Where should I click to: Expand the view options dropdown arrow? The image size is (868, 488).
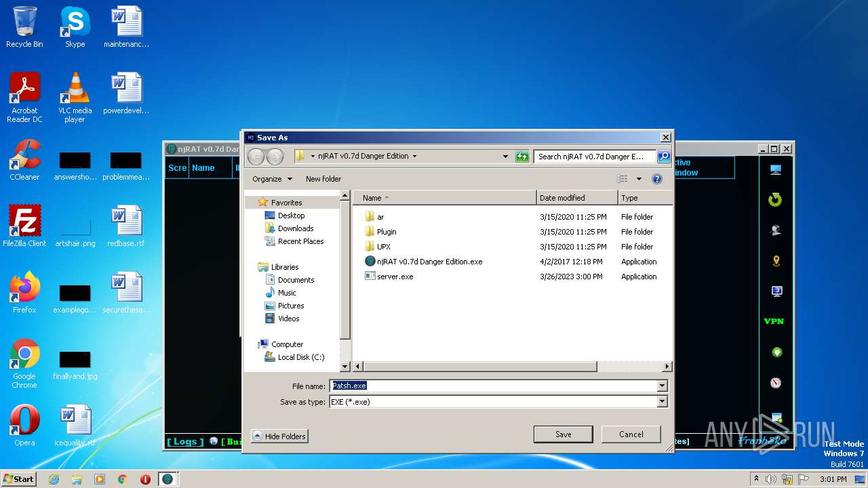pyautogui.click(x=639, y=179)
